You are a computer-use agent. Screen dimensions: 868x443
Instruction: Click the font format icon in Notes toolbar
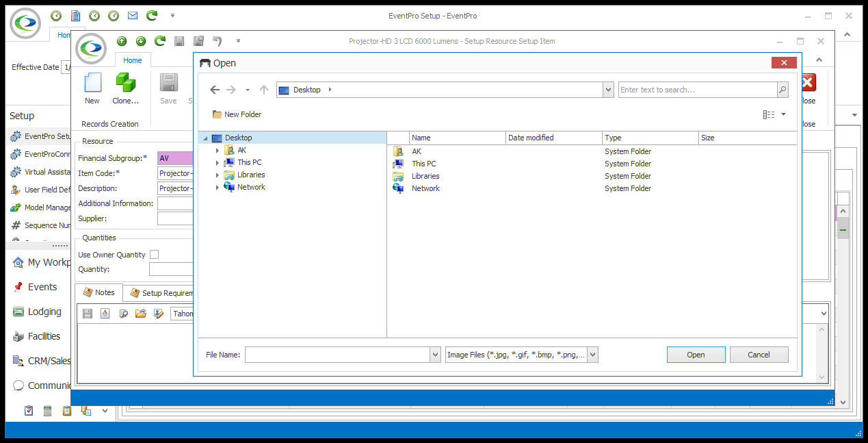point(105,314)
